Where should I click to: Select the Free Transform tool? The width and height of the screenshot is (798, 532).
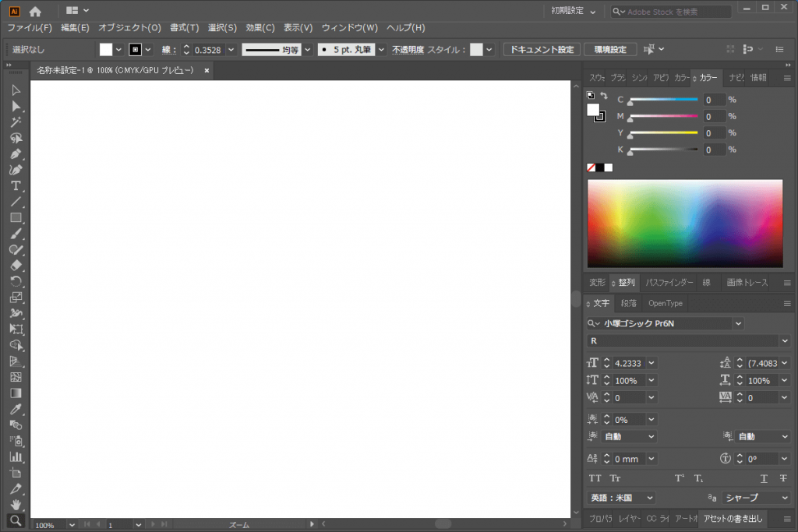point(16,329)
